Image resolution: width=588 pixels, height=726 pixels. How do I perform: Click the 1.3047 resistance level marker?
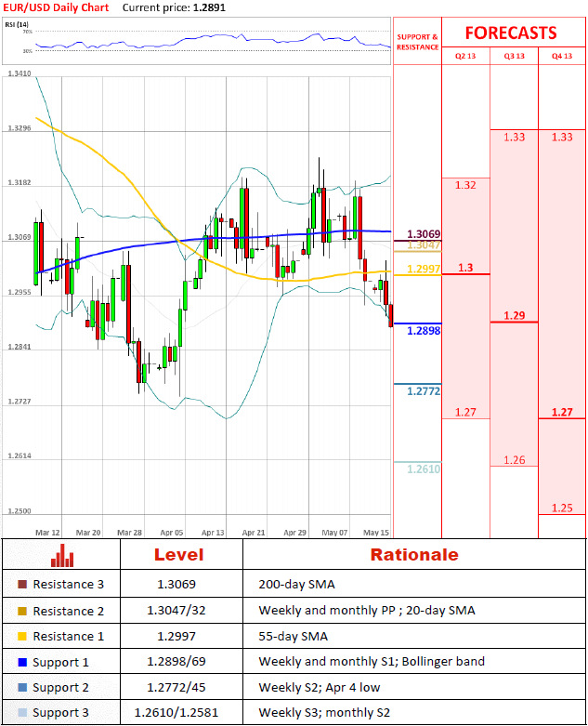click(424, 244)
